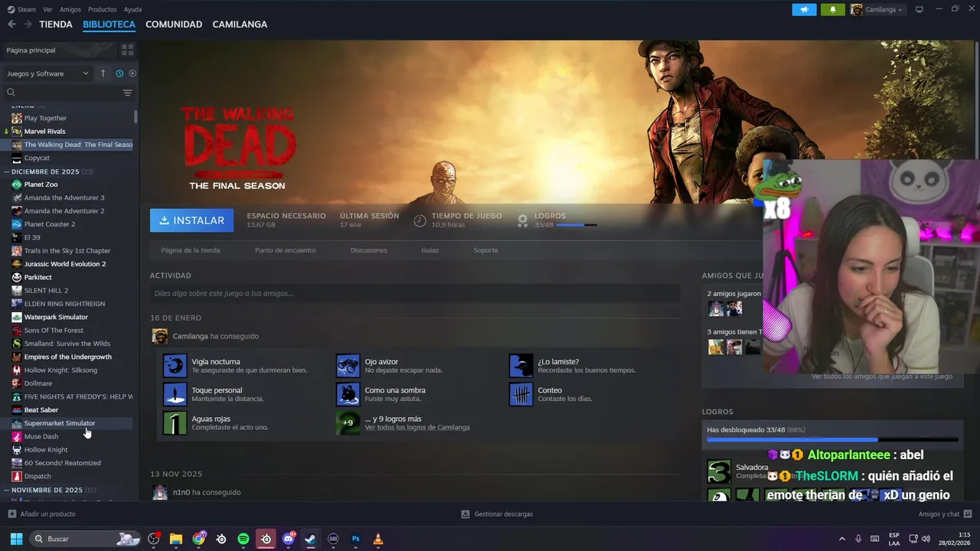Click the header achievements 33/48 progress bar

[x=576, y=225]
